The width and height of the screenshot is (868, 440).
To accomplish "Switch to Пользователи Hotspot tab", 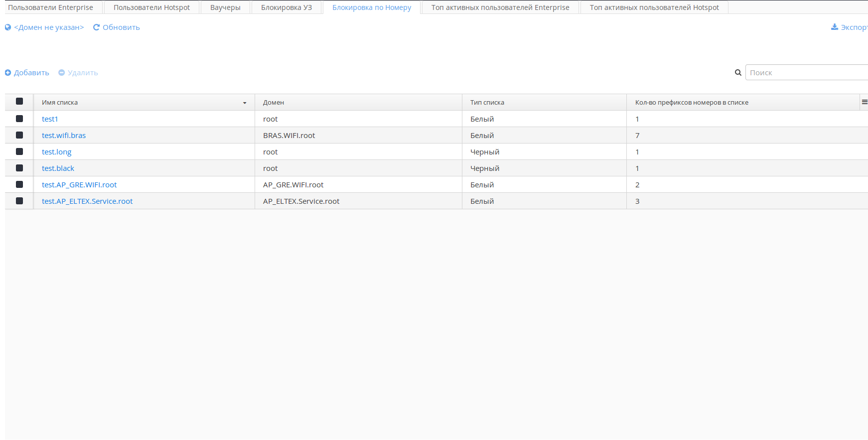I will 151,7.
